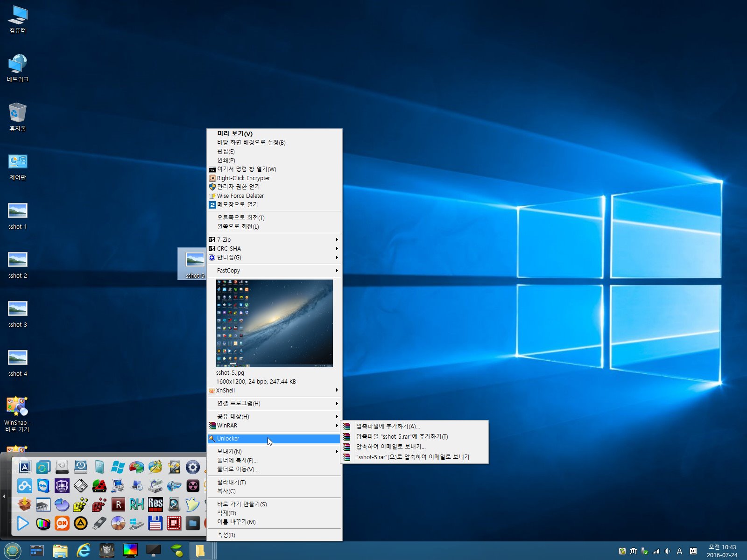Select the WinSnap shortcut desktop icon
This screenshot has width=747, height=560.
click(x=18, y=414)
